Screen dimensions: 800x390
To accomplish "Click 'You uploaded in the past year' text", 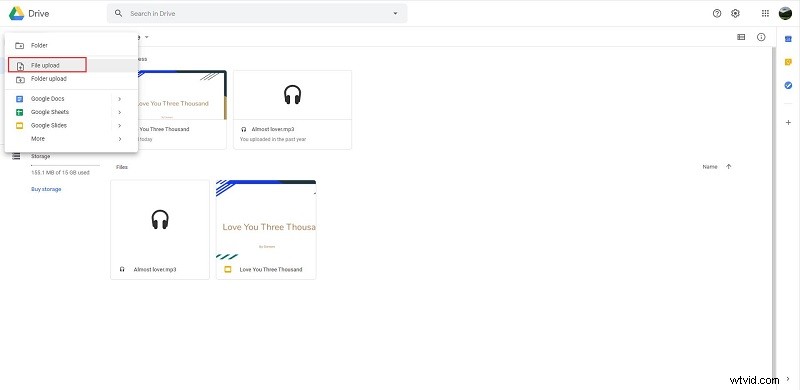I will [x=273, y=139].
